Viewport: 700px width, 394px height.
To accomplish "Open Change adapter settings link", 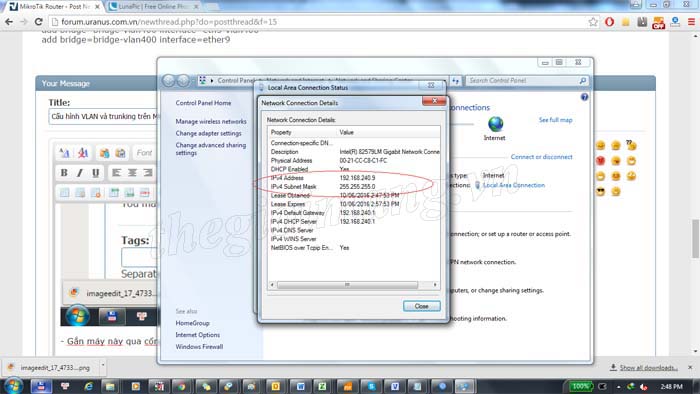I will pyautogui.click(x=208, y=133).
